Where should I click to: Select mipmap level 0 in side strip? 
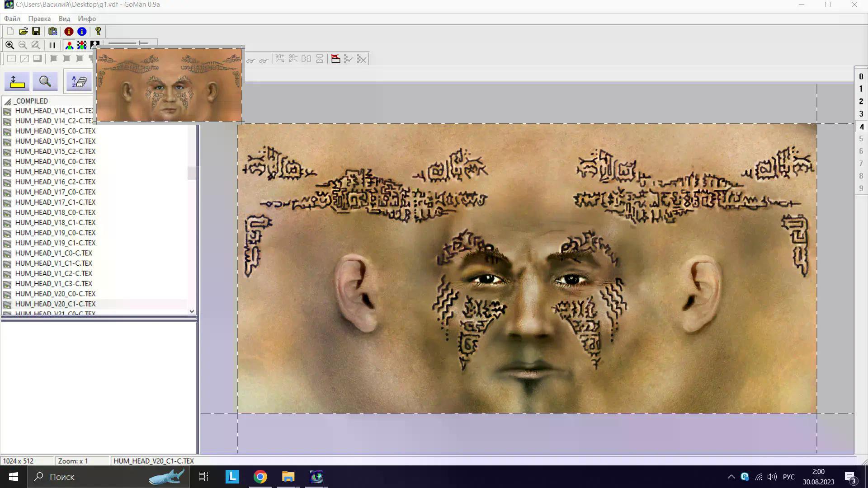click(861, 77)
